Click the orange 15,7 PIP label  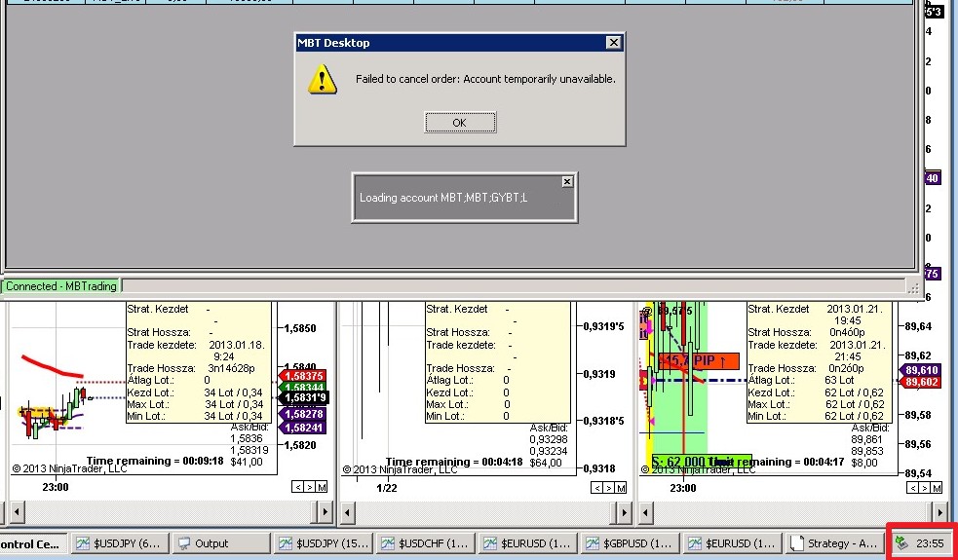(x=699, y=361)
